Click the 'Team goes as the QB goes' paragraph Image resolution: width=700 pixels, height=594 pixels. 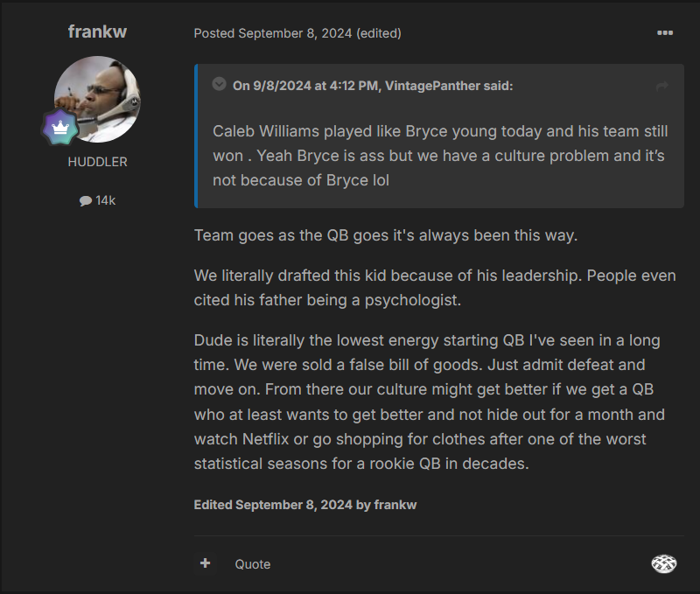pos(386,236)
